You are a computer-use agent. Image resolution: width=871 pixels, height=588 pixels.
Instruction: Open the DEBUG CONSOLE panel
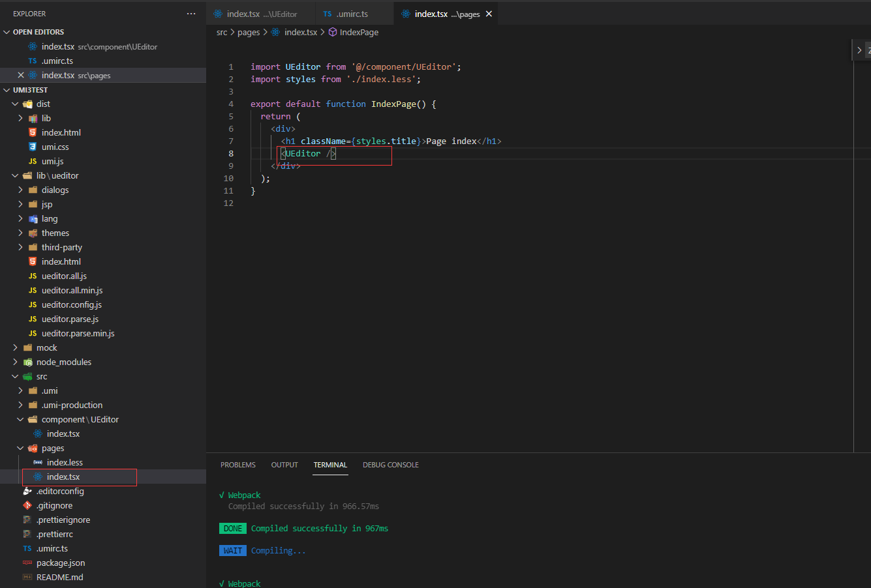(390, 465)
